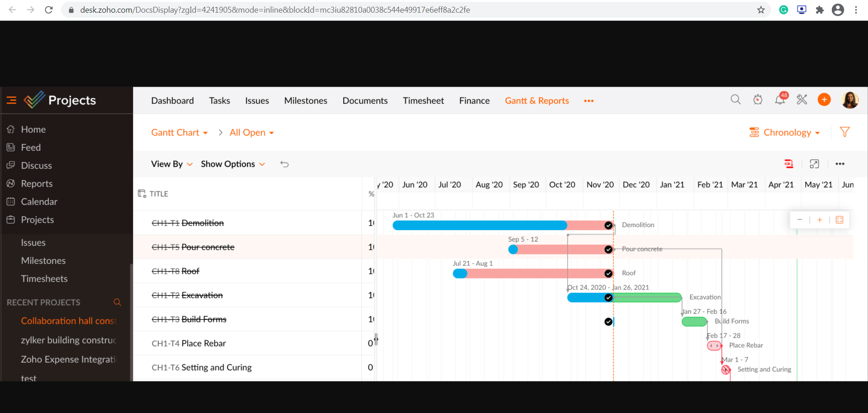Open Gantt chart in full screen
The image size is (868, 413).
(x=814, y=164)
